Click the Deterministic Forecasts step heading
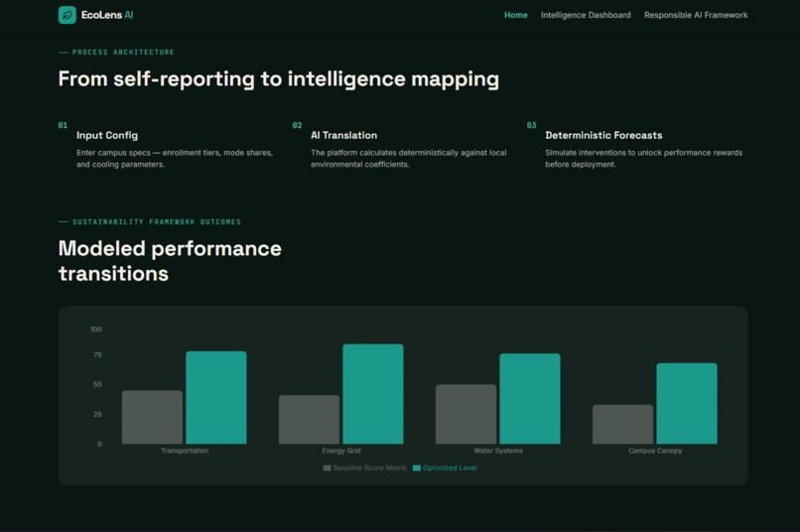Screen dimensions: 800x532 point(603,135)
